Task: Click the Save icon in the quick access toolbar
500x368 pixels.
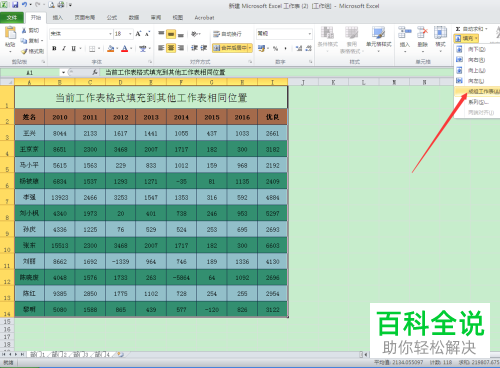Action: click(x=15, y=5)
